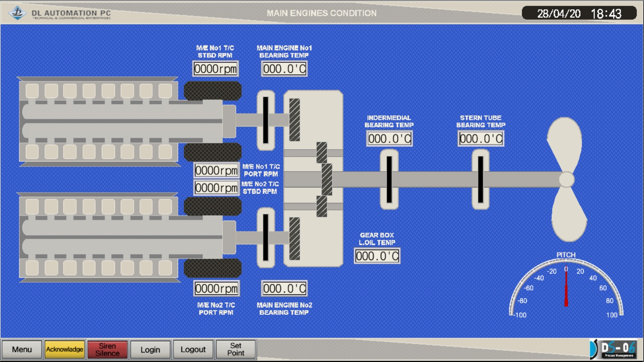Screen dimensions: 644x362
Task: Select the upper main engine No1 graphic
Action: click(x=99, y=121)
